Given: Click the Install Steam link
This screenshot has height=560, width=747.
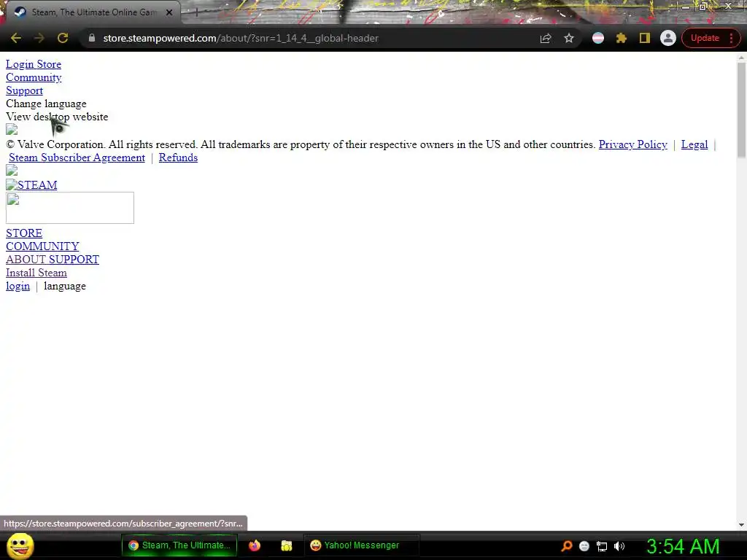Looking at the screenshot, I should 36,273.
